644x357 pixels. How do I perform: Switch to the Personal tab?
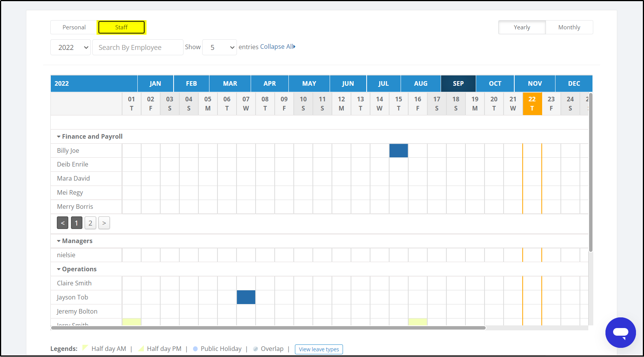tap(74, 27)
